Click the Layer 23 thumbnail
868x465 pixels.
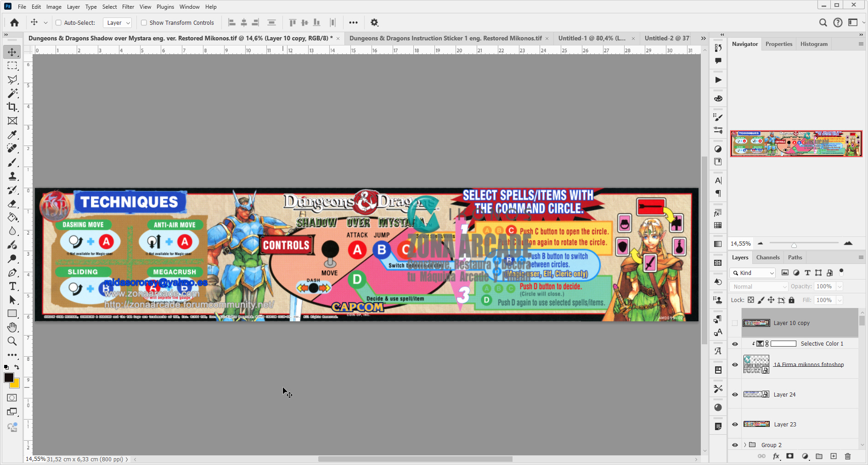756,424
